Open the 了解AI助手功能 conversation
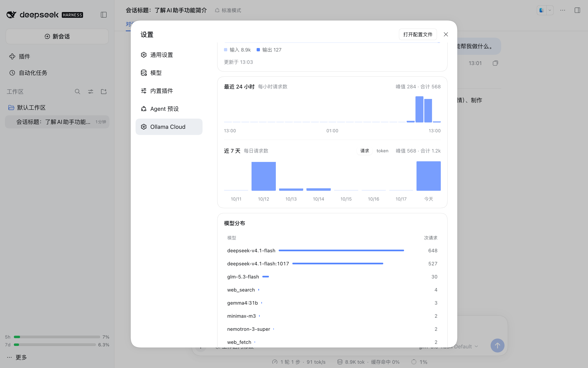Screen dimensions: 588x368 coord(57,122)
